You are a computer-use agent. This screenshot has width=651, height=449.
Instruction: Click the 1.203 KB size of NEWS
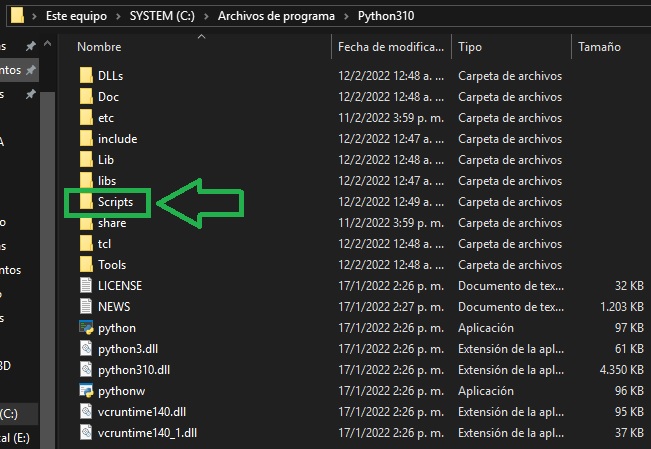(622, 307)
